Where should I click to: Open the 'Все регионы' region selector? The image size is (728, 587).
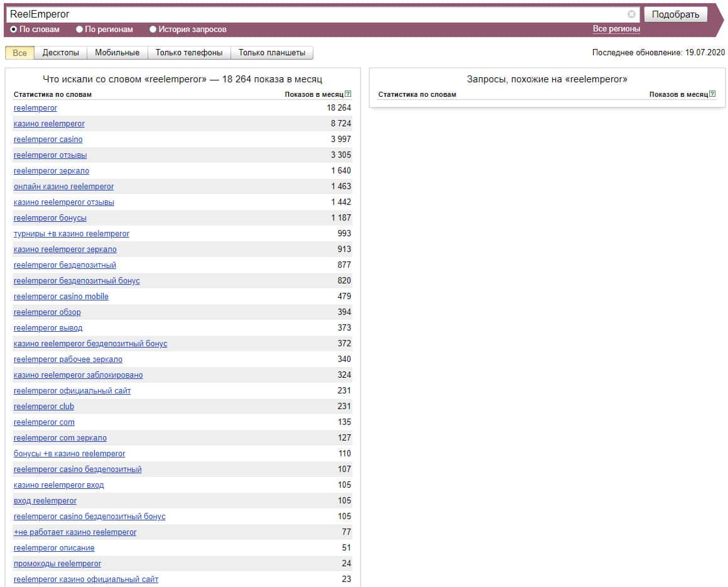(x=616, y=29)
